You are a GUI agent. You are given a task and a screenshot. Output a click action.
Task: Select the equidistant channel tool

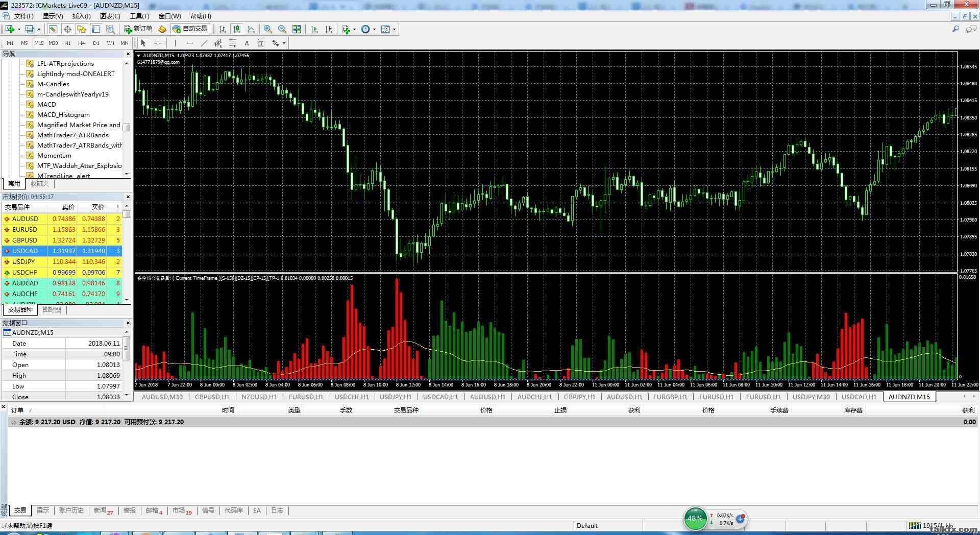pyautogui.click(x=218, y=43)
